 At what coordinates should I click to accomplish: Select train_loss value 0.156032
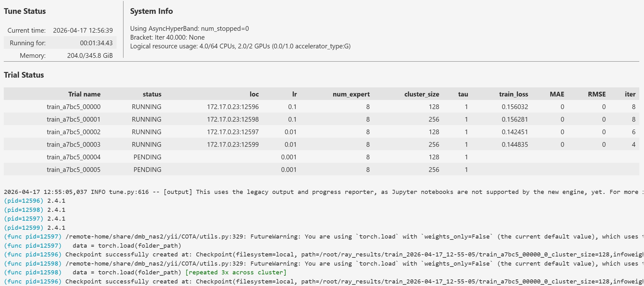[x=515, y=107]
